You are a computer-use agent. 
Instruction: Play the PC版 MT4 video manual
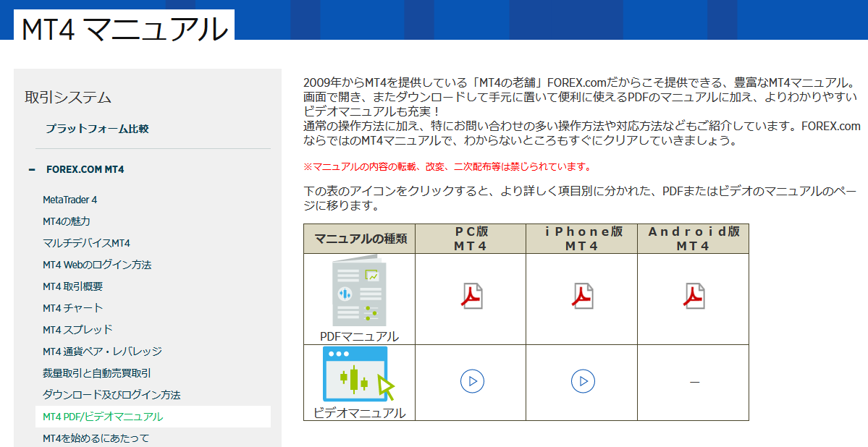(x=472, y=381)
